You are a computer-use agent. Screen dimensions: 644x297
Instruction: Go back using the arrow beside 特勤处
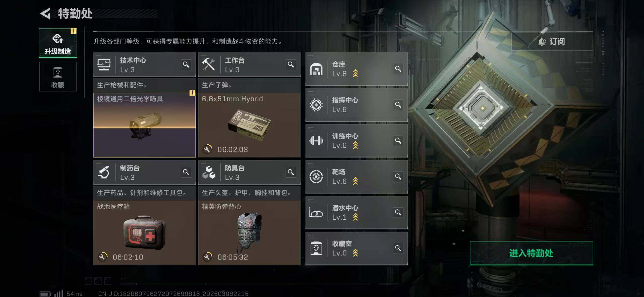click(x=45, y=14)
